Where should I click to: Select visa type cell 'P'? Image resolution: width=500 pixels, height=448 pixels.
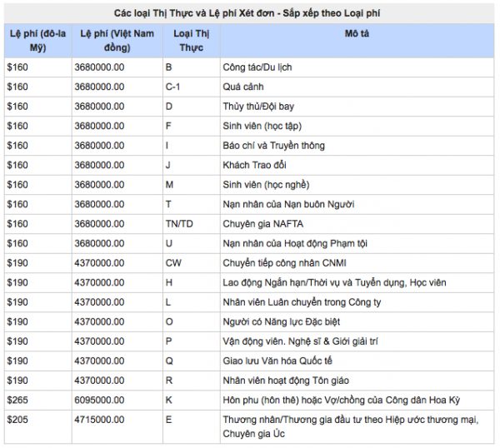point(192,341)
